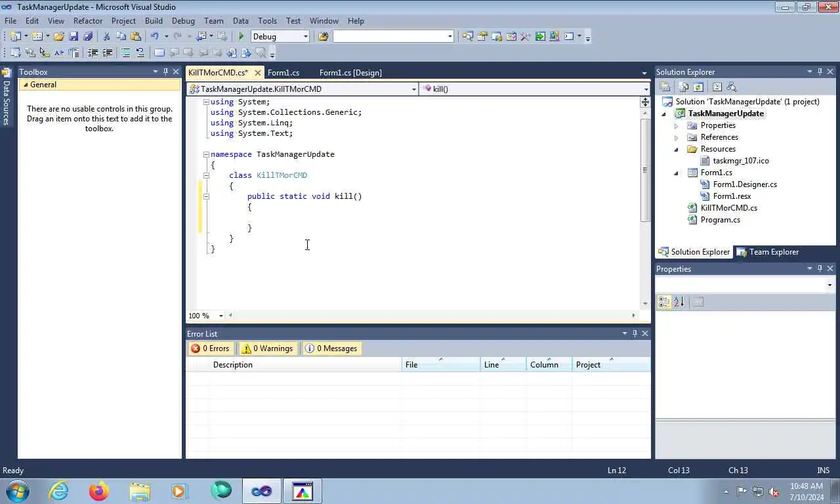Screen dimensions: 840x504
Task: Toggle a bookmark on the current line
Action: pyautogui.click(x=159, y=52)
